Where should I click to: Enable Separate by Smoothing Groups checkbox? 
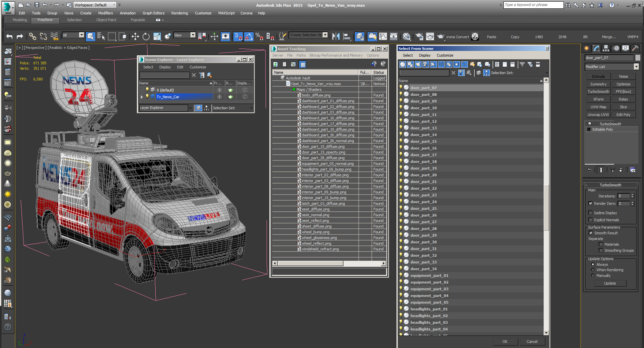click(601, 250)
